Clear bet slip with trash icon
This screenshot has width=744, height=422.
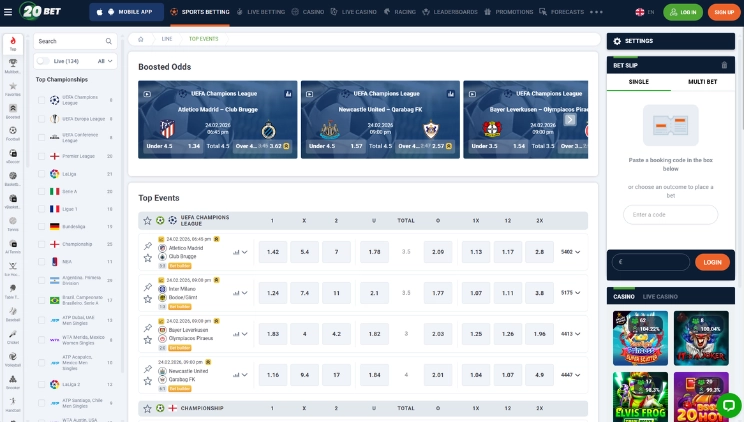point(724,65)
